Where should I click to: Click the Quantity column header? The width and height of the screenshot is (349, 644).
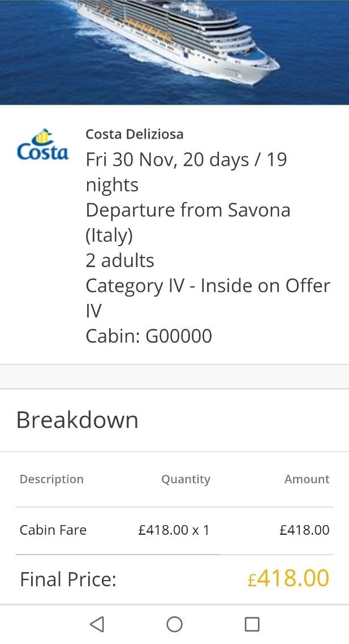186,479
